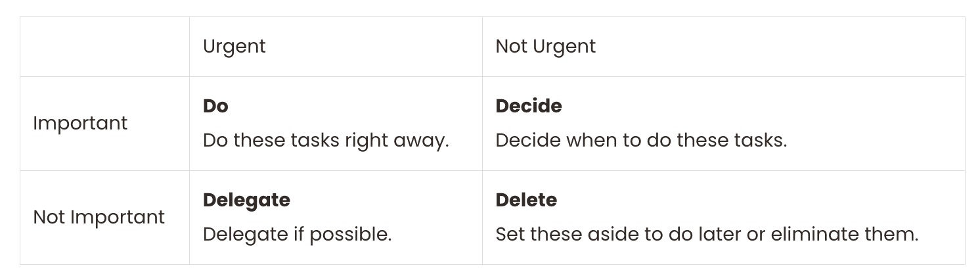Screen dimensions: 980x280
Task: Click the bold Do heading
Action: [215, 106]
